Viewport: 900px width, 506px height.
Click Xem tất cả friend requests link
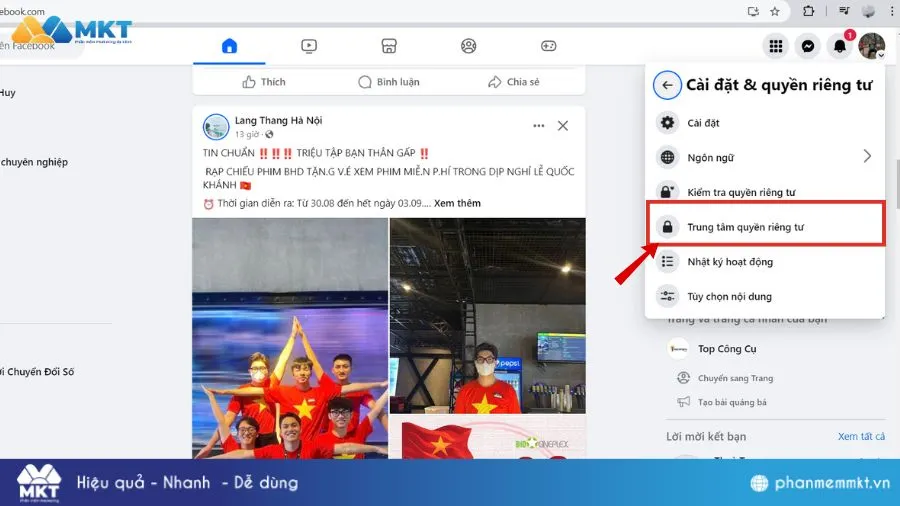tap(861, 437)
